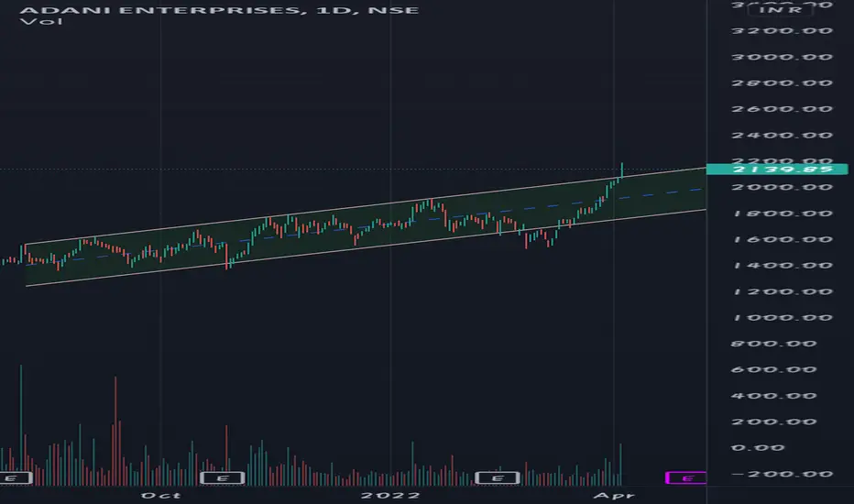Image resolution: width=854 pixels, height=504 pixels.
Task: Open earnings E marker at chart's left edge
Action: tap(16, 478)
